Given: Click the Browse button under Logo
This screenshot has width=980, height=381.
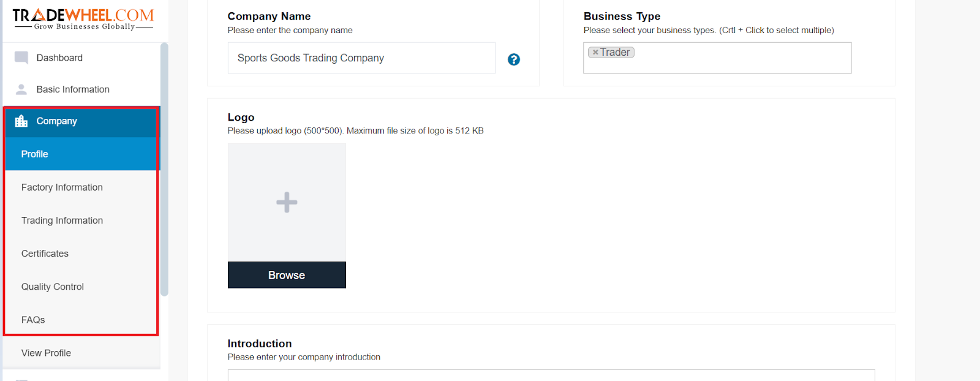Looking at the screenshot, I should click(287, 275).
